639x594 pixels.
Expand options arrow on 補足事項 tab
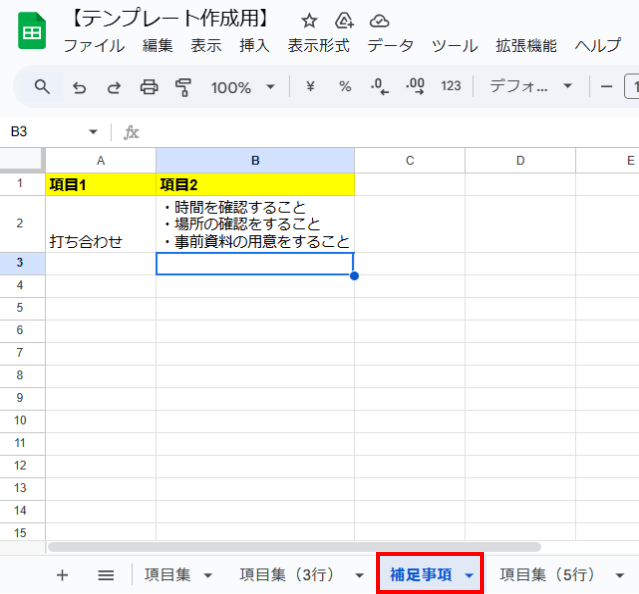(x=469, y=575)
